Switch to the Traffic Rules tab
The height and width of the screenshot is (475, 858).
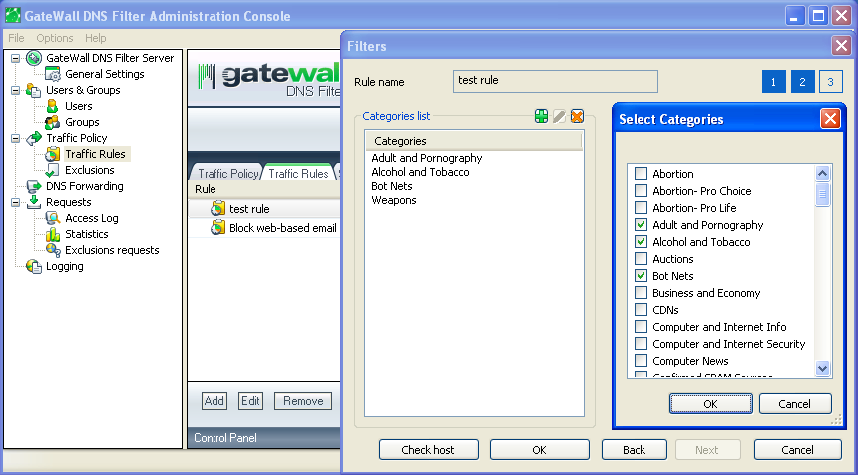tap(298, 173)
